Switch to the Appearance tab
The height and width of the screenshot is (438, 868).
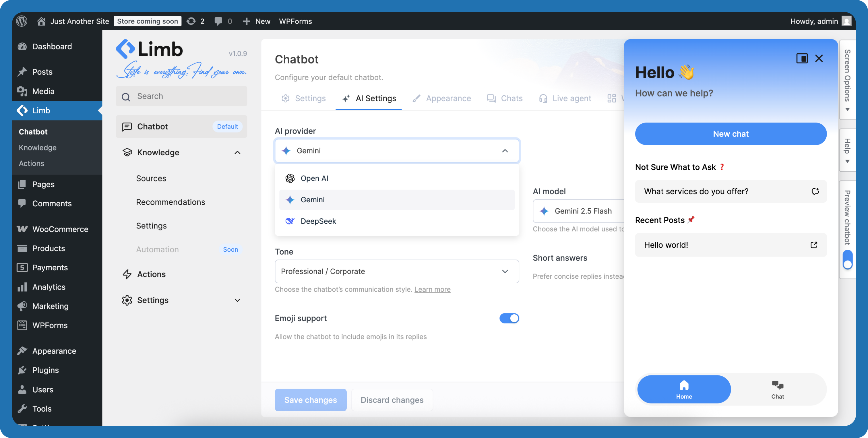click(x=442, y=98)
